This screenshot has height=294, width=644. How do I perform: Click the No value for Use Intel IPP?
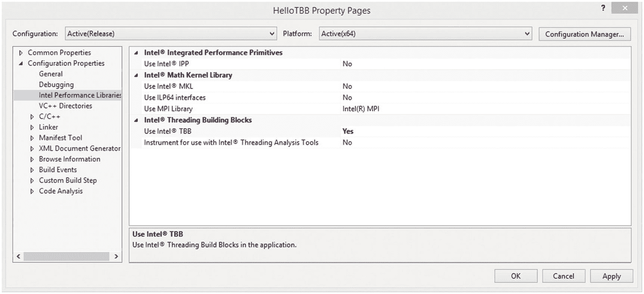[347, 64]
